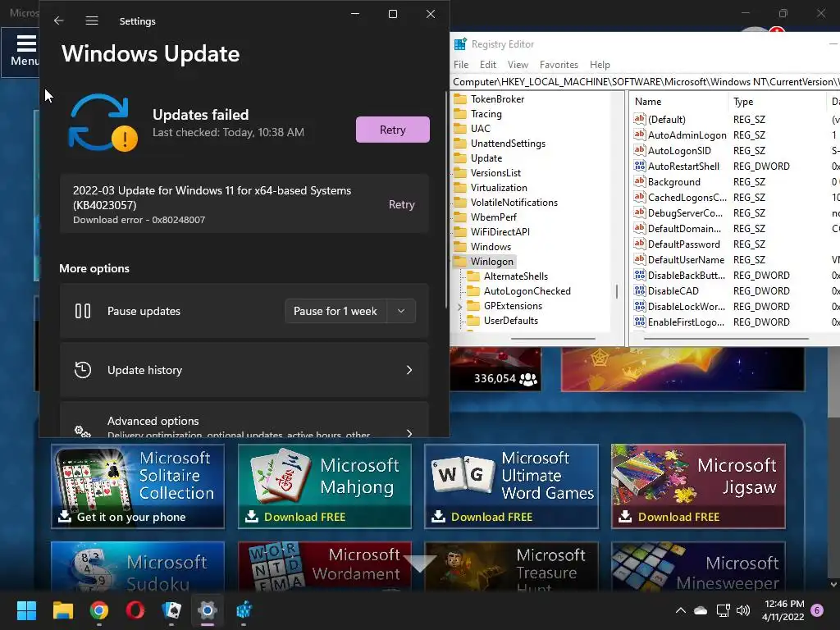The width and height of the screenshot is (840, 630).
Task: Open Registry Editor View menu
Action: coord(518,65)
